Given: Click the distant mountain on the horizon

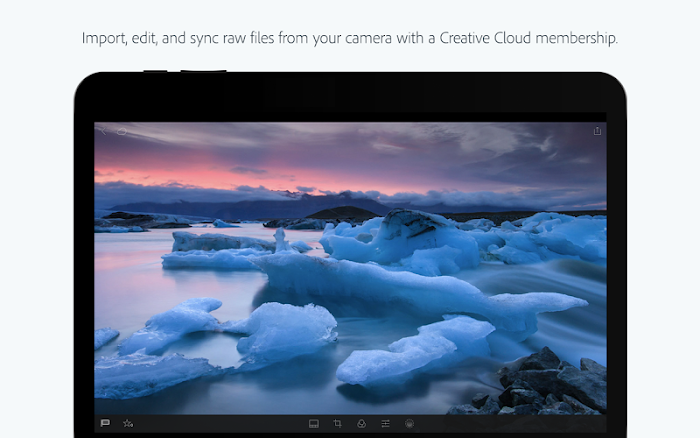Looking at the screenshot, I should click(x=342, y=212).
